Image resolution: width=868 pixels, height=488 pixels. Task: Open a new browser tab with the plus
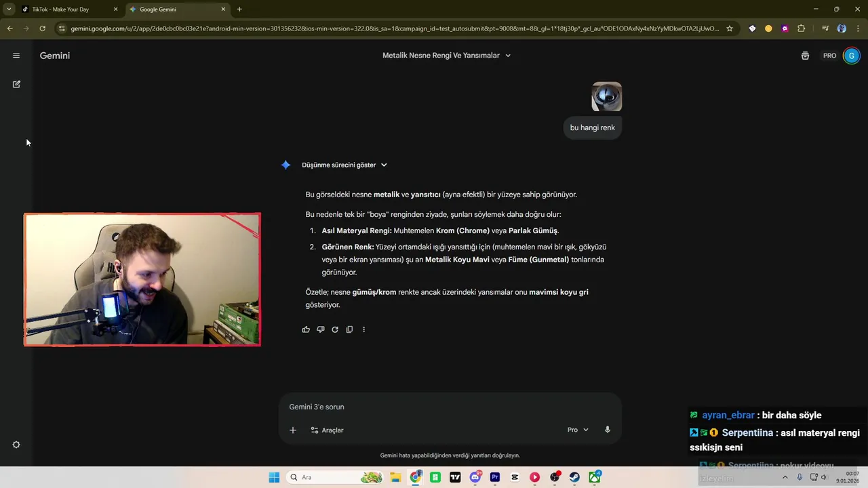pos(239,9)
